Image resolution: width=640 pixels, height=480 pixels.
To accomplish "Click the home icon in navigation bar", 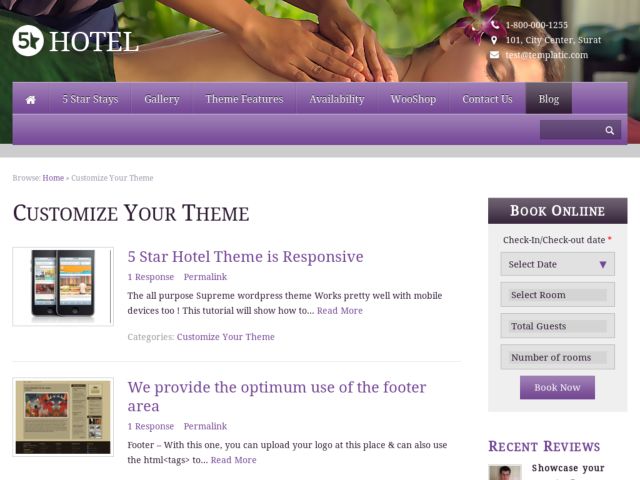I will 31,100.
